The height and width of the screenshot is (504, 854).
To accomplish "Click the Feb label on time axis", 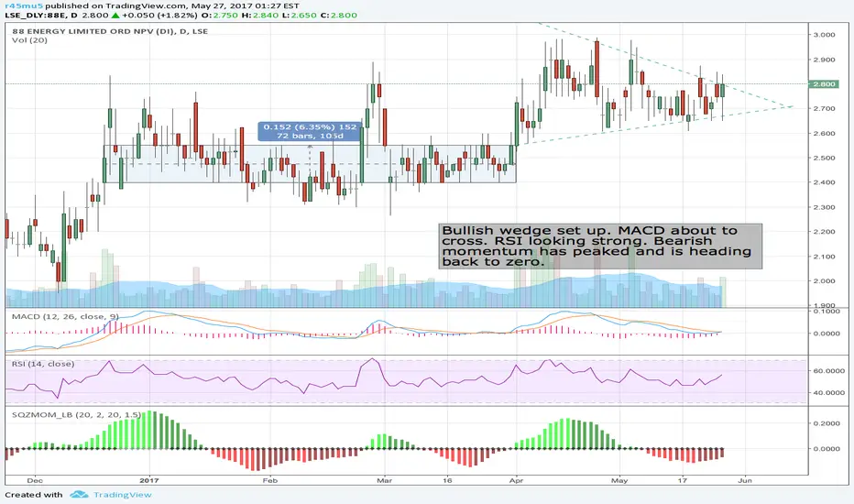I will click(x=269, y=480).
